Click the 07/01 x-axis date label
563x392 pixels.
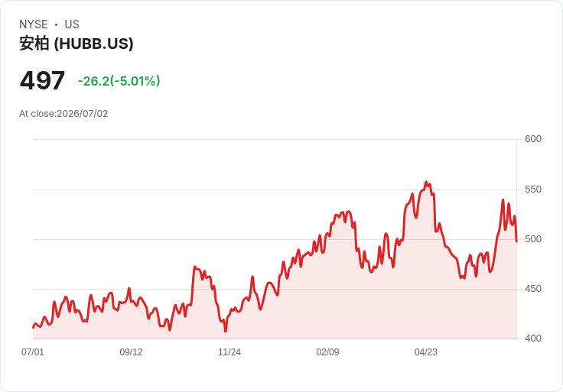coord(33,352)
